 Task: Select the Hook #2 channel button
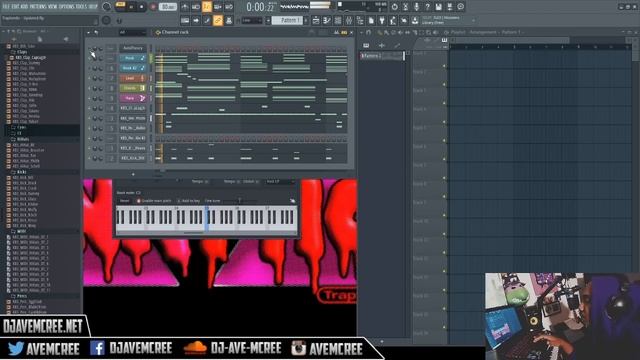tap(133, 68)
